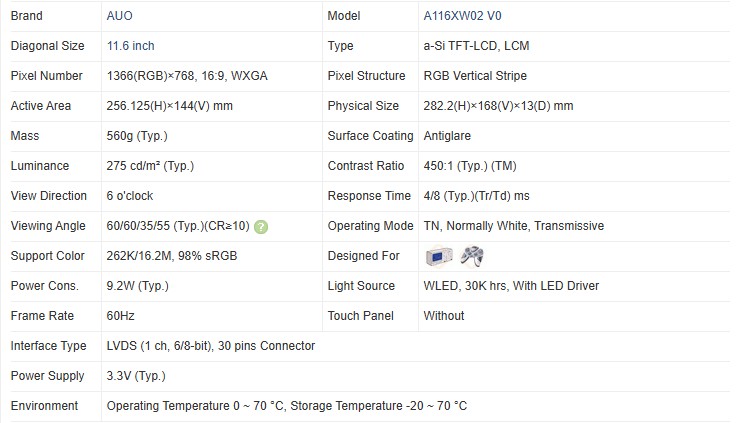Select the Pixel Number value 1366(RGB)×768
Screen dimensions: 738x423
pos(186,76)
